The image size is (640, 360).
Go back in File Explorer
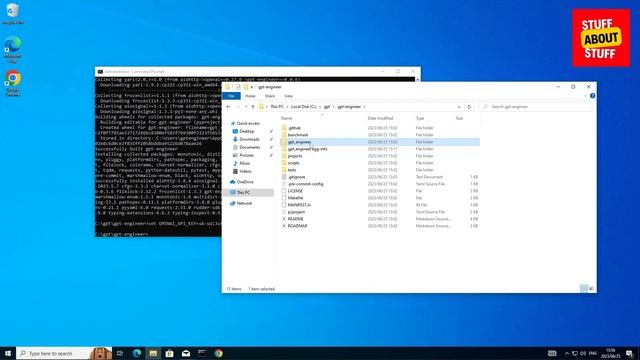coord(229,107)
